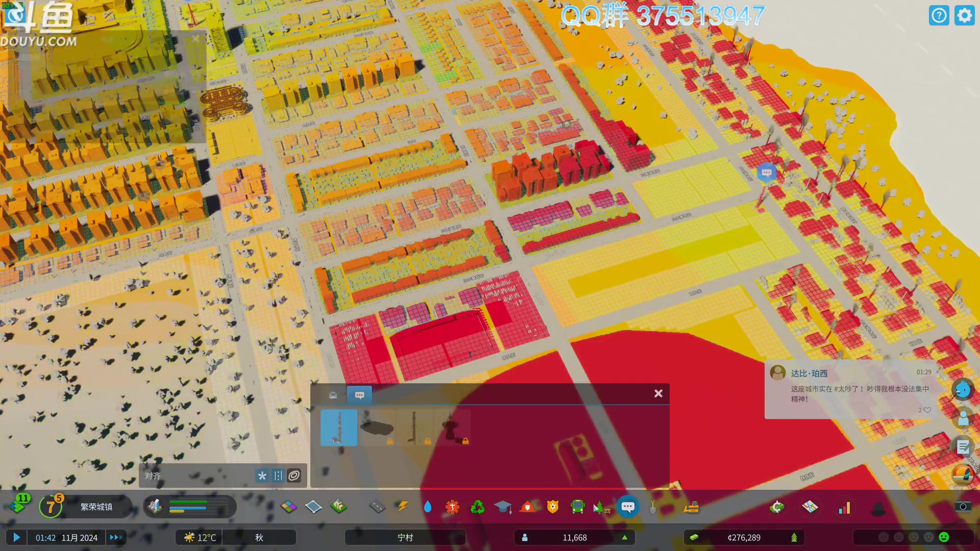
Task: Open Water and Sewage menu
Action: click(x=428, y=507)
